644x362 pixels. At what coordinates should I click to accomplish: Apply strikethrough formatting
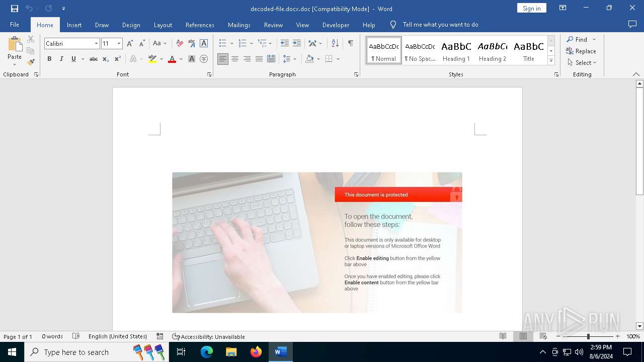[94, 59]
